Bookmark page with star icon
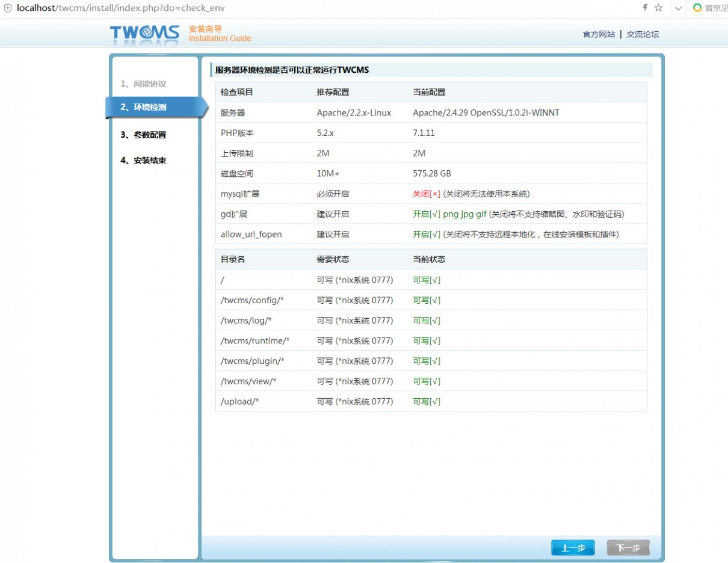The image size is (728, 563). [x=658, y=8]
